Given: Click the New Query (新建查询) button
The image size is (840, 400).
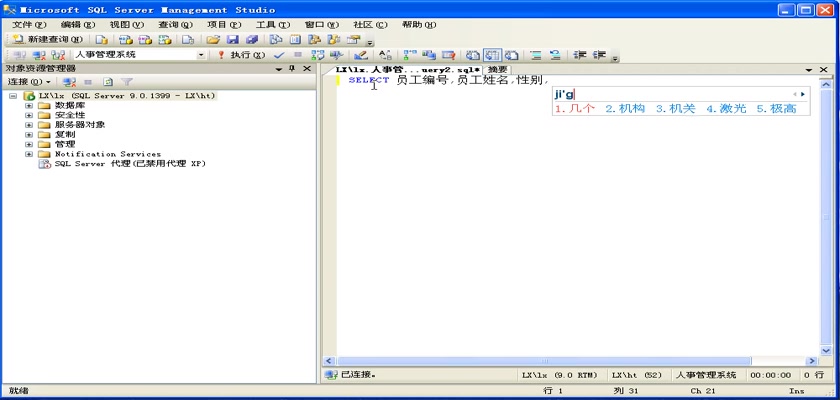Looking at the screenshot, I should (x=47, y=40).
